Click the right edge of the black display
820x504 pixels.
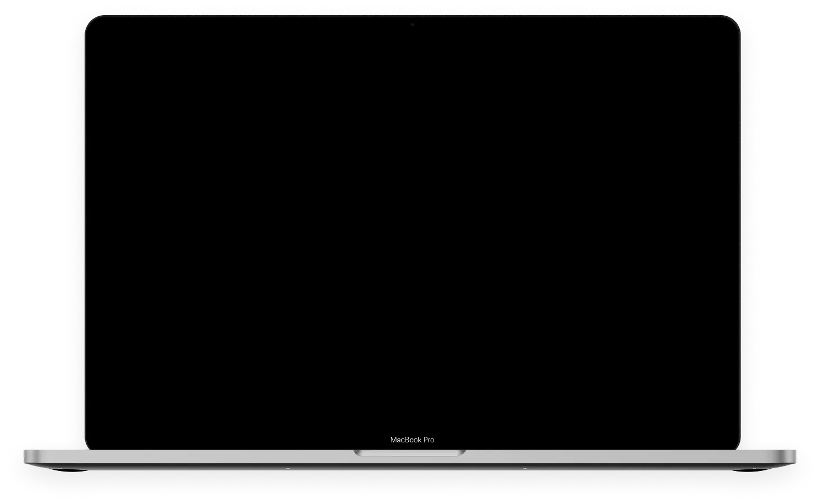(737, 230)
